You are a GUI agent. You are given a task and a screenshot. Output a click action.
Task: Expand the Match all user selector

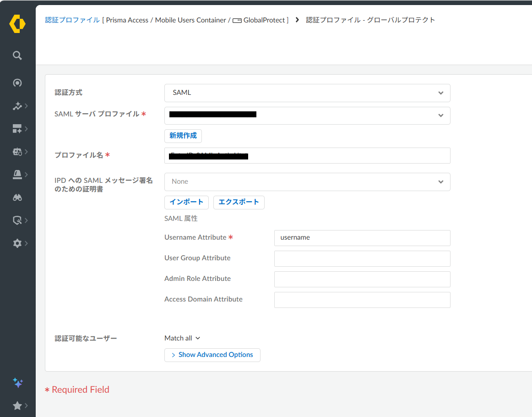tap(182, 338)
